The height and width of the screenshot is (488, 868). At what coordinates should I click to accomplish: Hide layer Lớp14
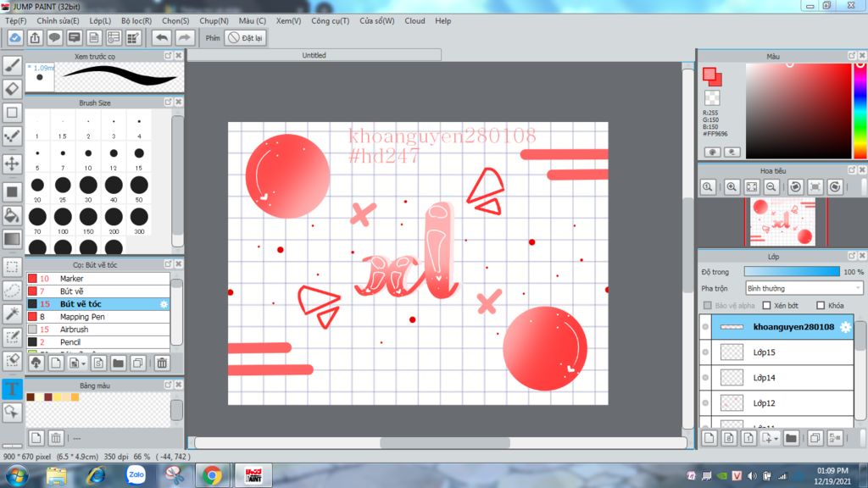tap(705, 378)
